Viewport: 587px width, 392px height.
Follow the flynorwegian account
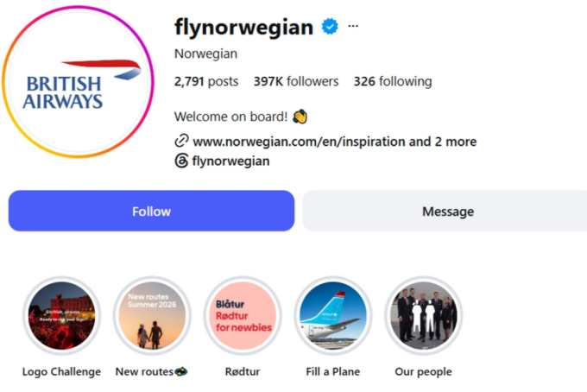click(x=151, y=211)
